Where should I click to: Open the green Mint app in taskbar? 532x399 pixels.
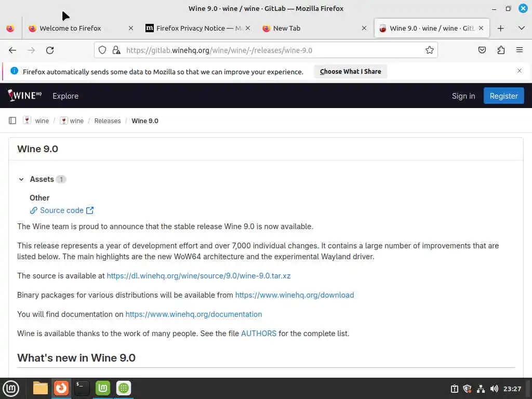point(103,388)
